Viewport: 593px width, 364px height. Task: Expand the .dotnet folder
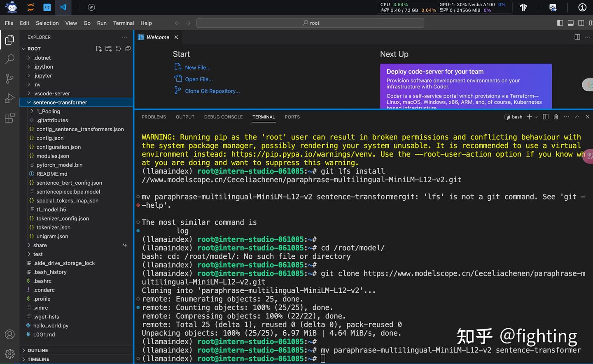(x=76, y=58)
